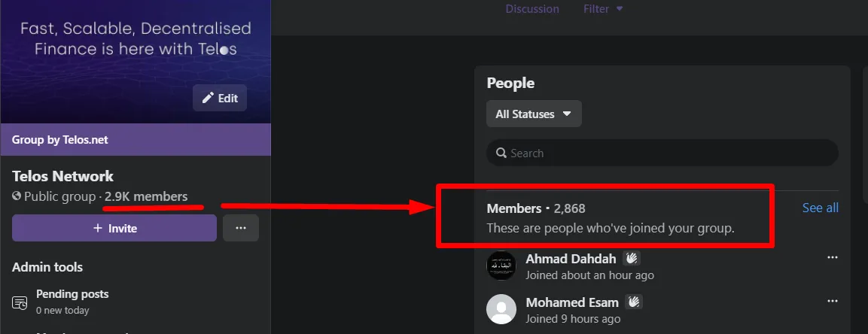Click See all members link

[821, 208]
